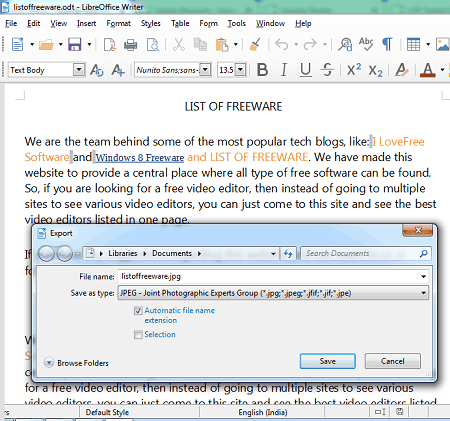
Task: Click the Undo arrow
Action: (282, 44)
